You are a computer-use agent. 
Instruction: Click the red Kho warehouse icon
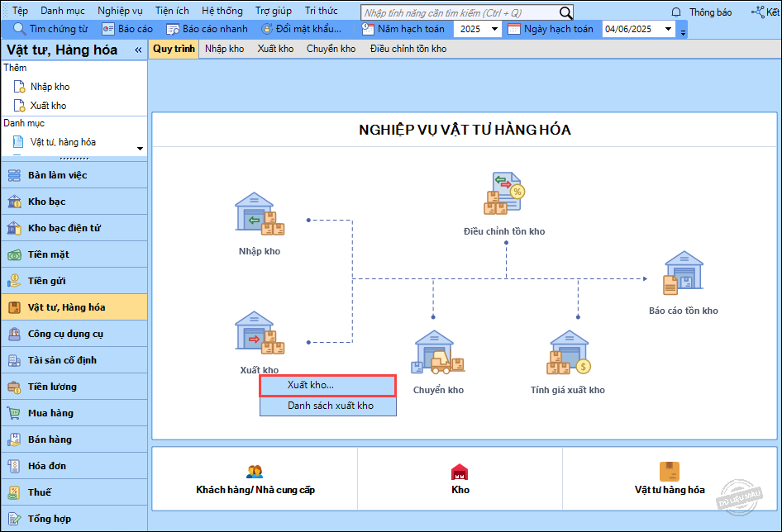pos(460,471)
